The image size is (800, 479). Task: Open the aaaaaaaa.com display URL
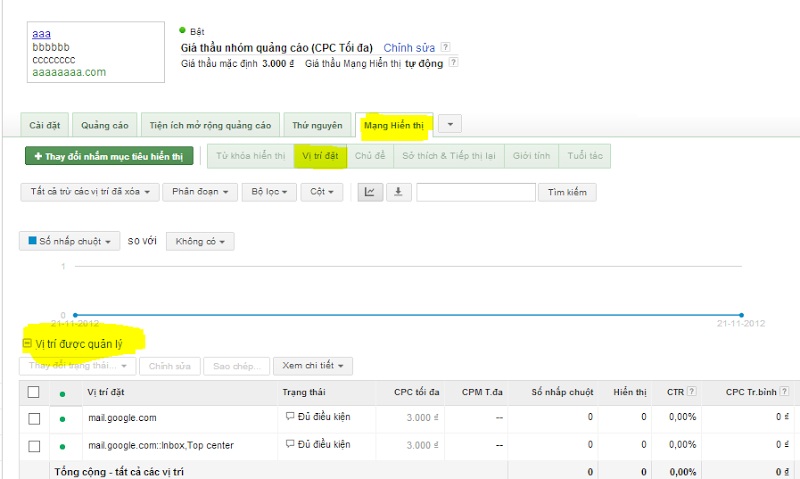[69, 72]
